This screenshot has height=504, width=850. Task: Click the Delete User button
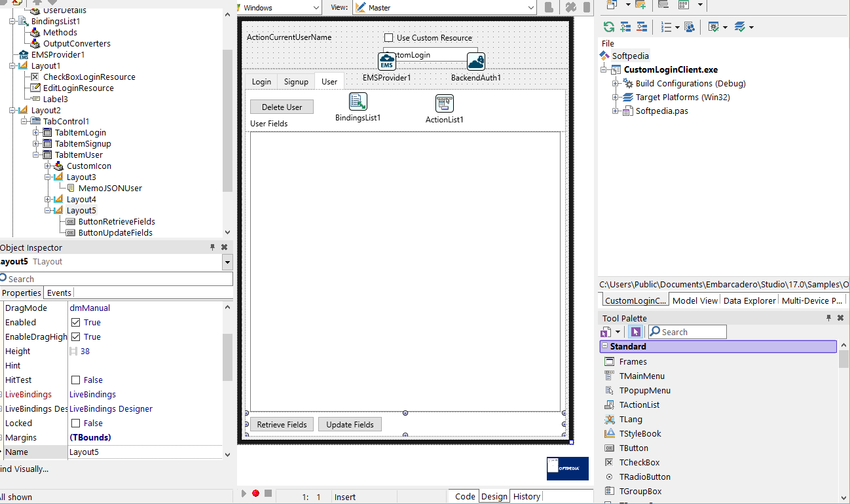point(282,107)
